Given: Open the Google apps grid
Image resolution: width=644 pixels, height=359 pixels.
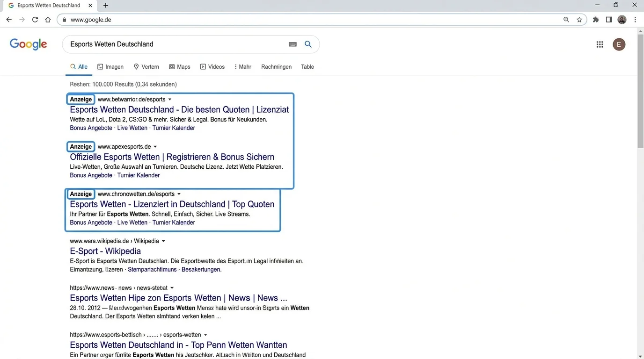Looking at the screenshot, I should click(600, 44).
